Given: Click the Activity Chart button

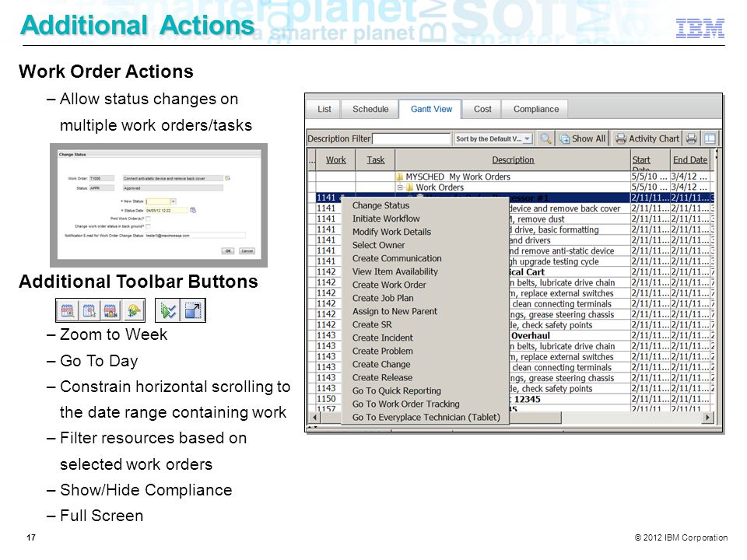Looking at the screenshot, I should coord(647,138).
